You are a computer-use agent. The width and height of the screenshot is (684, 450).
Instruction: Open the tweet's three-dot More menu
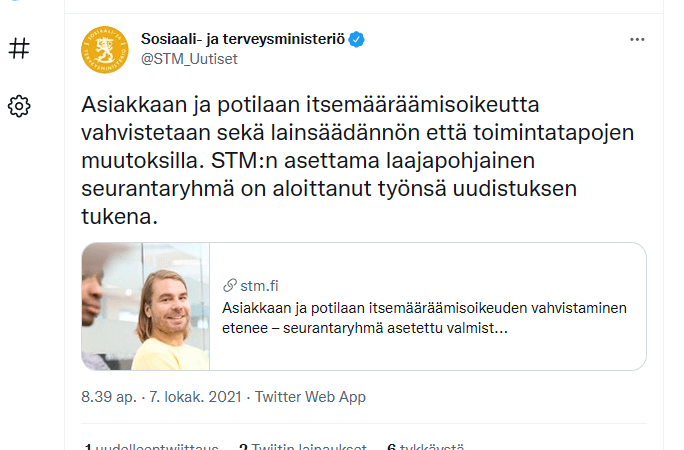click(637, 39)
